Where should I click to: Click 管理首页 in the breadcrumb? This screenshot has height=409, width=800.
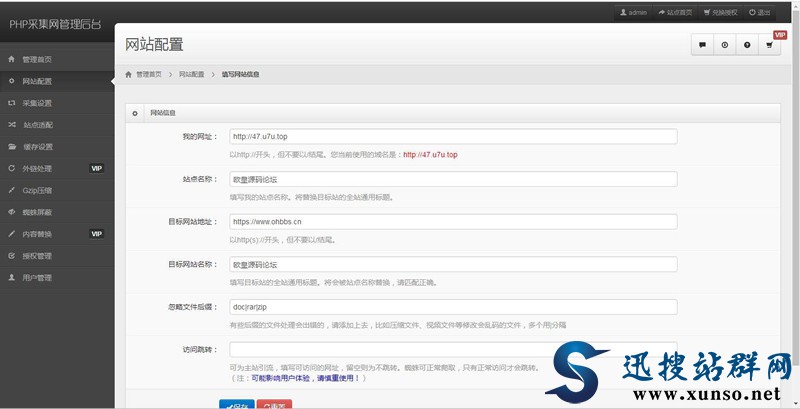pyautogui.click(x=148, y=74)
